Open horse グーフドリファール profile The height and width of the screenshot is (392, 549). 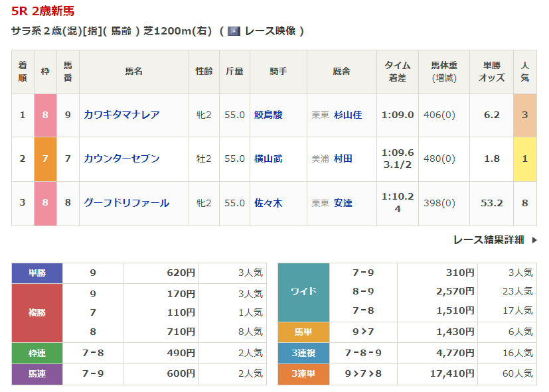click(x=126, y=203)
